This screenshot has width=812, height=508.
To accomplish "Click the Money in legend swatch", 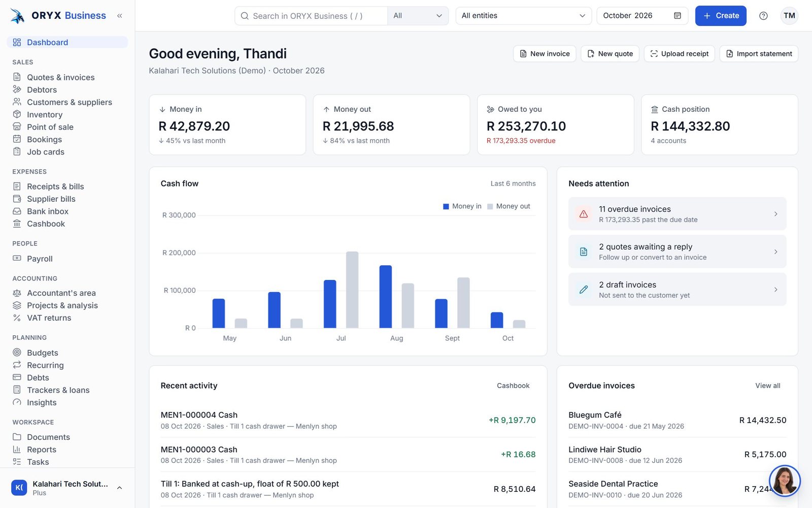I will point(446,206).
